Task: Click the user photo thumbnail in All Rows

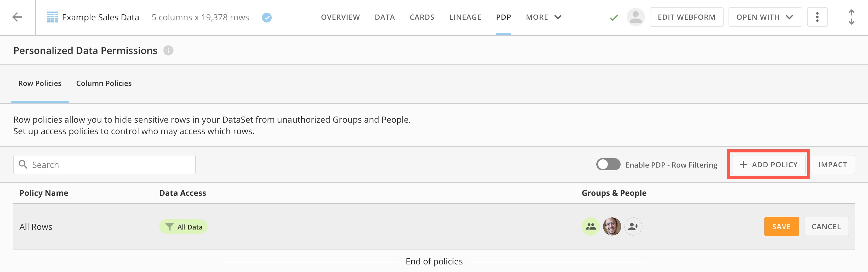Action: [x=611, y=226]
